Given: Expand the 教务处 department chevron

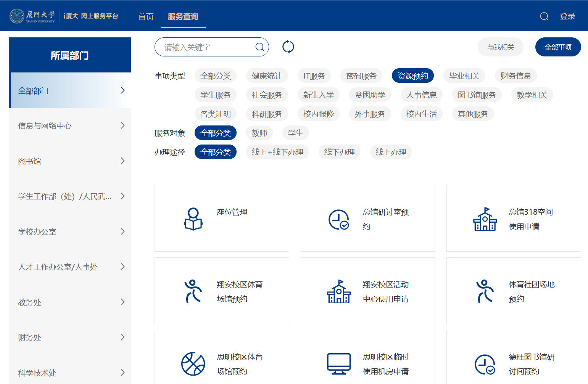Looking at the screenshot, I should coord(122,302).
